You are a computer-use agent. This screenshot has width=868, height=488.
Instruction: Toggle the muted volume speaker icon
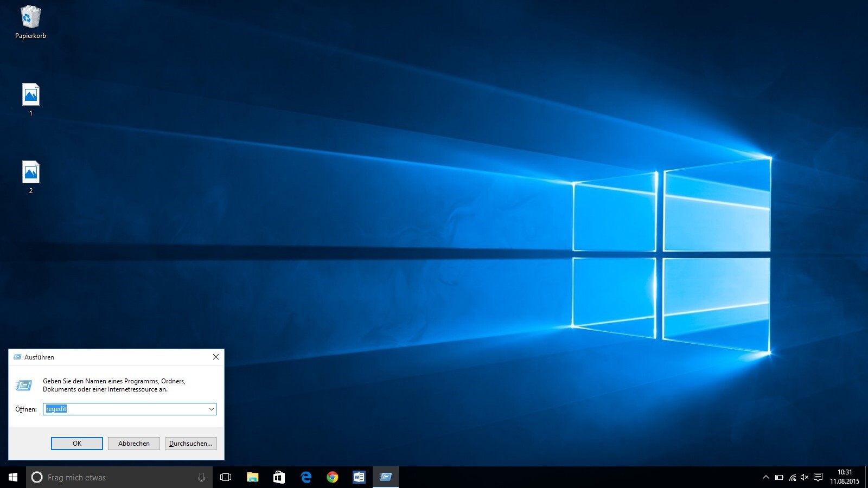click(x=805, y=477)
